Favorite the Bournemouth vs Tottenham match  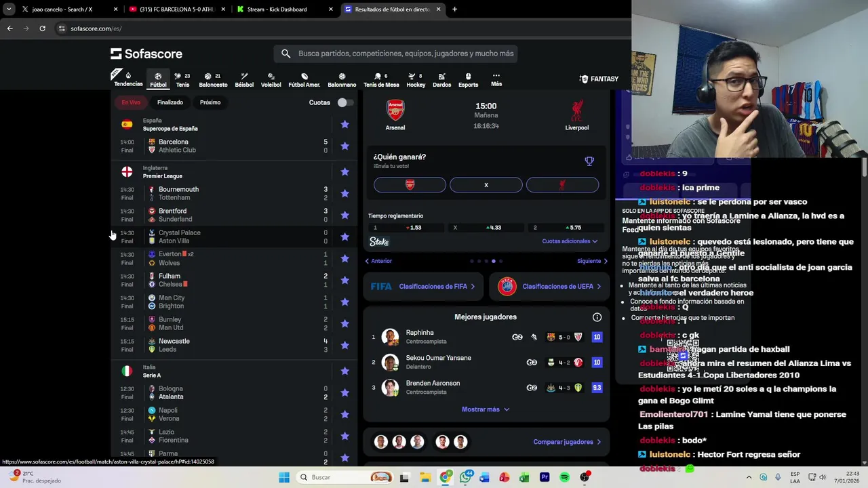[x=344, y=193]
